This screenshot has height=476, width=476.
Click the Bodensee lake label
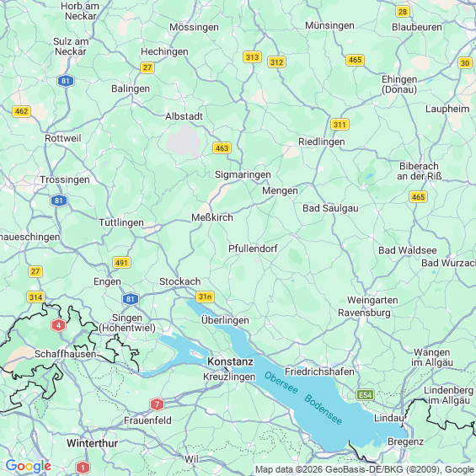(x=323, y=409)
